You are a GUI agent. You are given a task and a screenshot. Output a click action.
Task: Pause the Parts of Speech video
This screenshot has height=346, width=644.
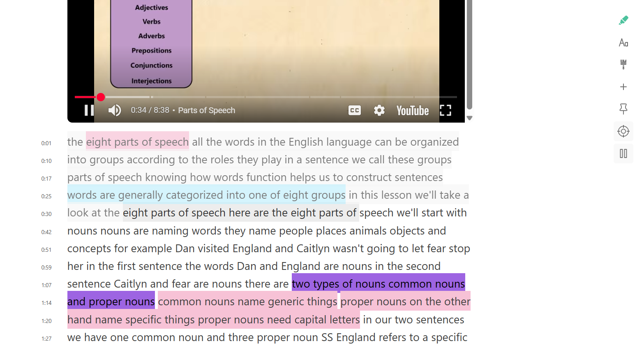tap(88, 110)
